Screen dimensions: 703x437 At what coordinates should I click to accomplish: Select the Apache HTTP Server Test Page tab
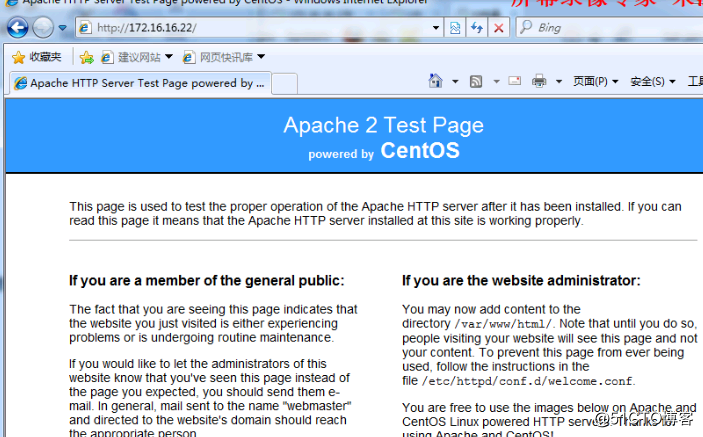pyautogui.click(x=140, y=83)
